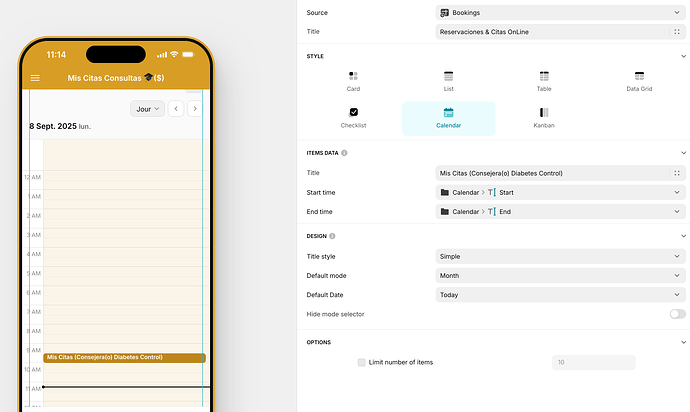Go to next day in calendar
The image size is (690, 412).
click(x=195, y=109)
